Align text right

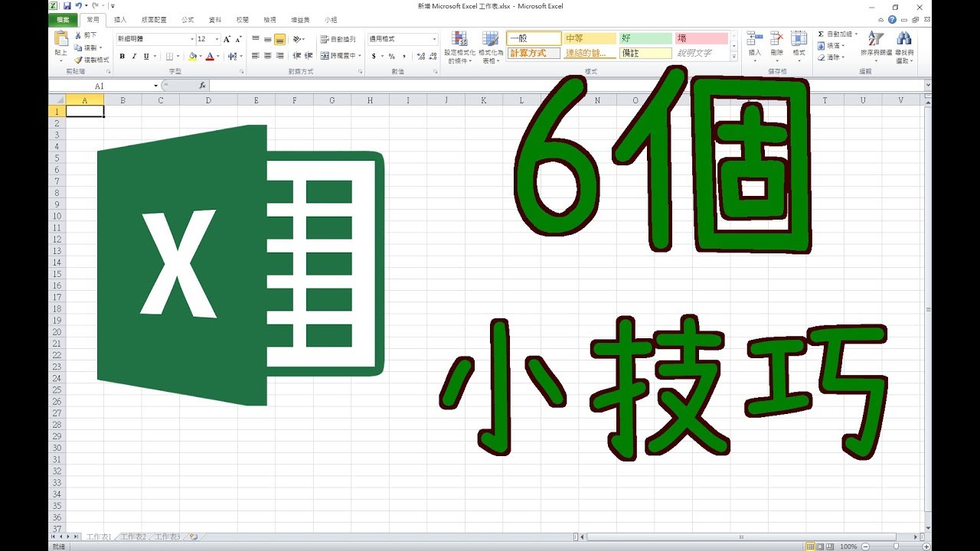(x=280, y=56)
